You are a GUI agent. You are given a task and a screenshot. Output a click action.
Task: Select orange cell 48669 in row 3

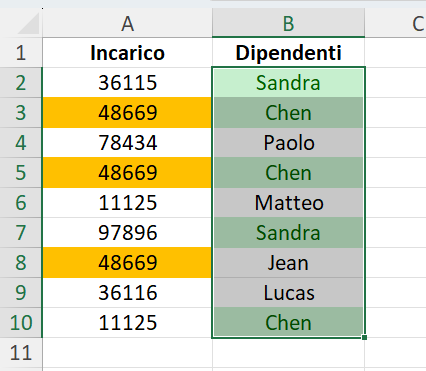coord(127,113)
